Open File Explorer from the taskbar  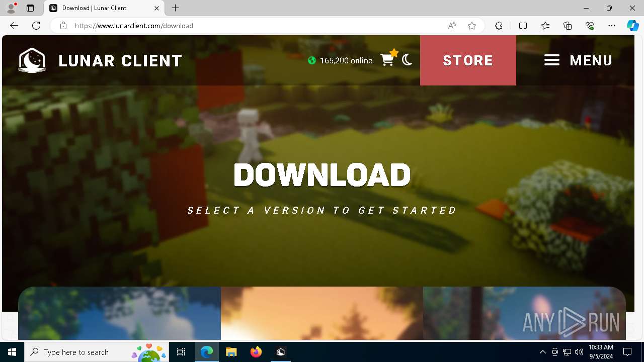(x=231, y=352)
